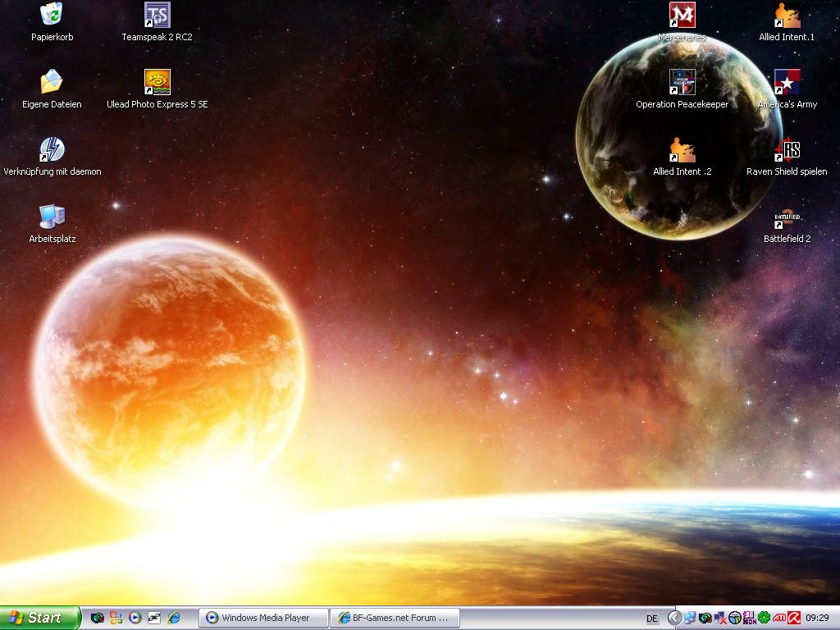Viewport: 840px width, 630px height.
Task: Launch Internet Explorer from quick launch
Action: (174, 618)
